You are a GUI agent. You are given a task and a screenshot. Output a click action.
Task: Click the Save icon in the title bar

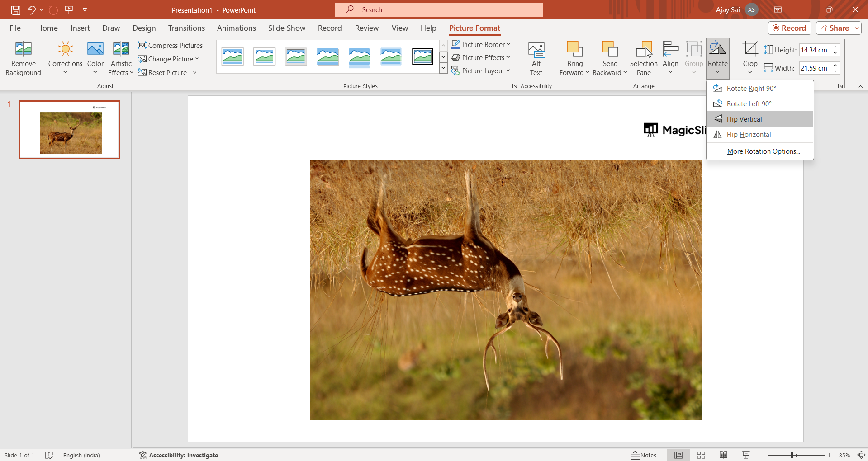pos(16,9)
